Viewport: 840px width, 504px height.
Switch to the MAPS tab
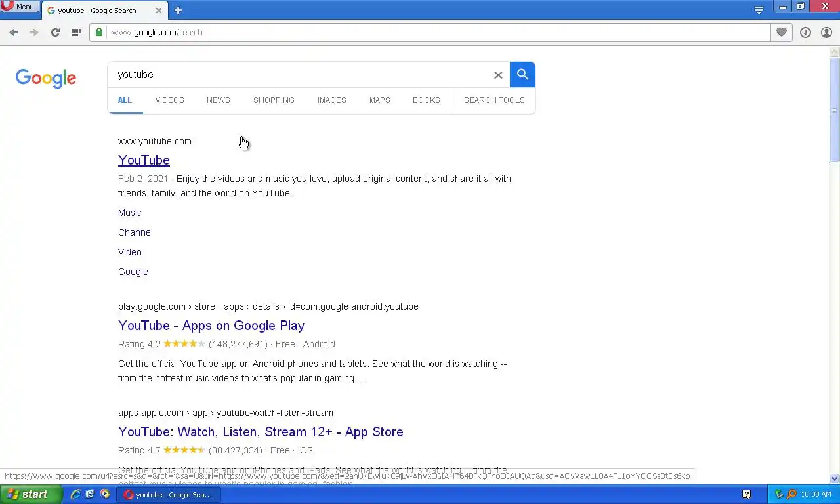(379, 100)
